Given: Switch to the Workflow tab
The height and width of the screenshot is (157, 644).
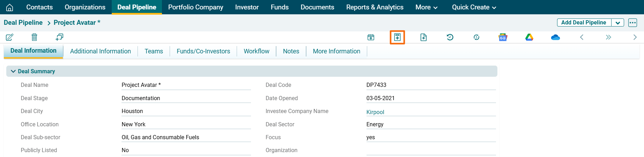Looking at the screenshot, I should pyautogui.click(x=256, y=51).
